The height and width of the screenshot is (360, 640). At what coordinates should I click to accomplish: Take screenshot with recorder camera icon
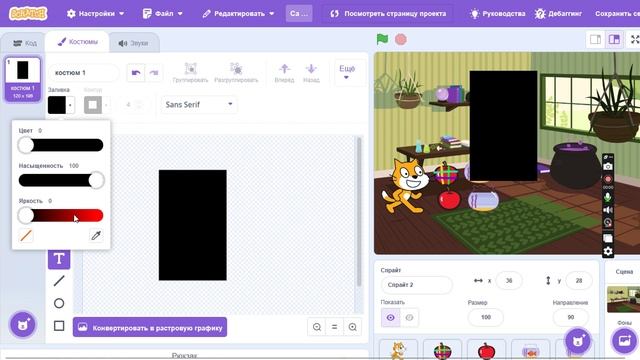click(608, 167)
